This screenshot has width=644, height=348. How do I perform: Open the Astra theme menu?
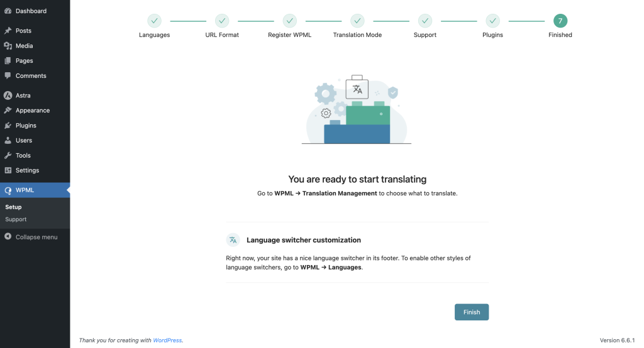(x=35, y=95)
